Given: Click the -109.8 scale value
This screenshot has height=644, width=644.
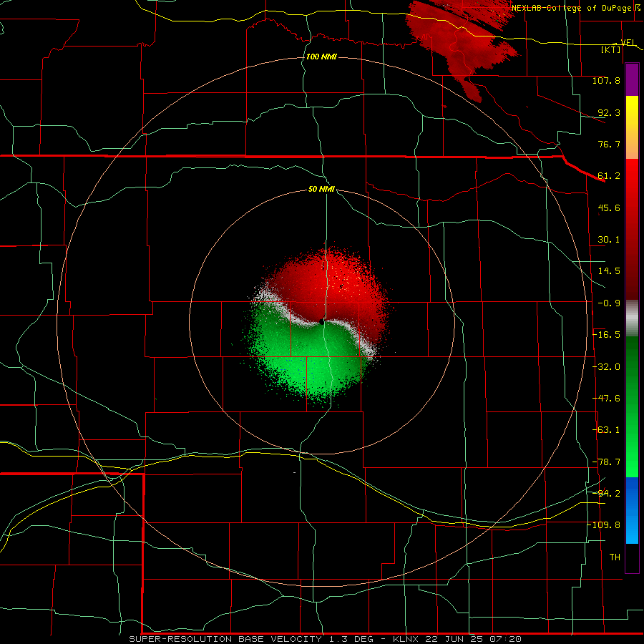Looking at the screenshot, I should [604, 525].
